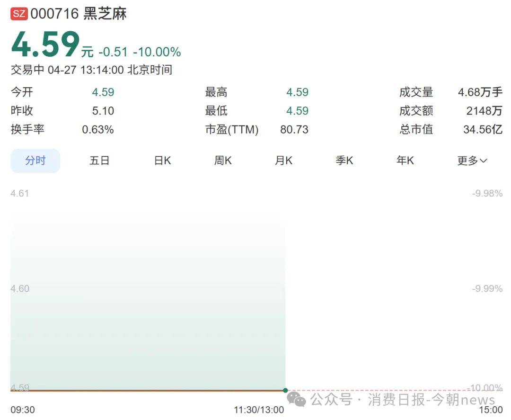Open the 年K yearly chart tab

[405, 161]
